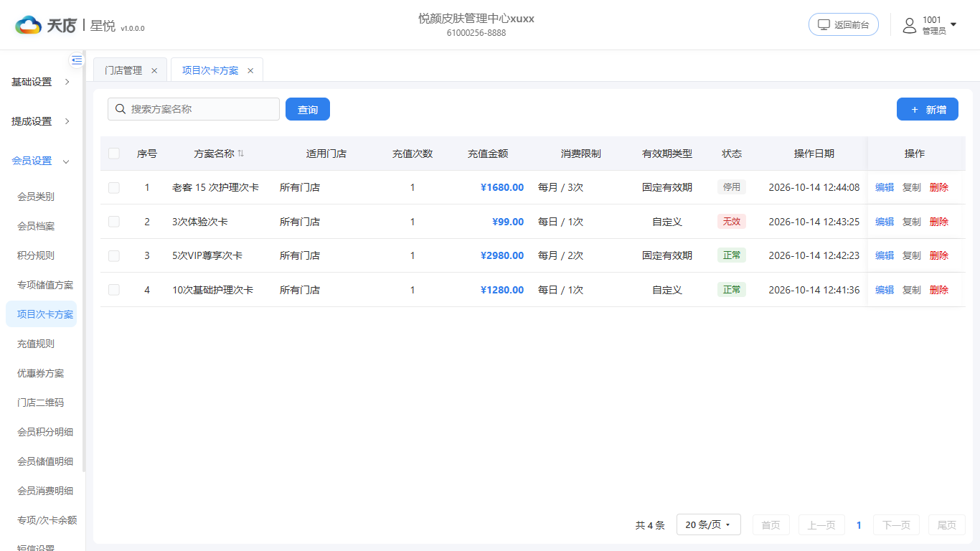Open the 1001 管理员 account dropdown
This screenshot has width=980, height=551.
click(930, 25)
